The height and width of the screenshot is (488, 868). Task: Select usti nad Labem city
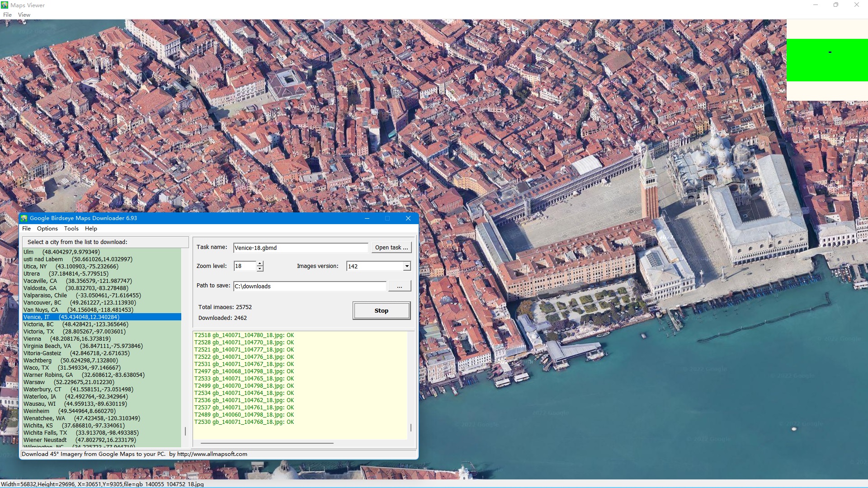pos(102,259)
